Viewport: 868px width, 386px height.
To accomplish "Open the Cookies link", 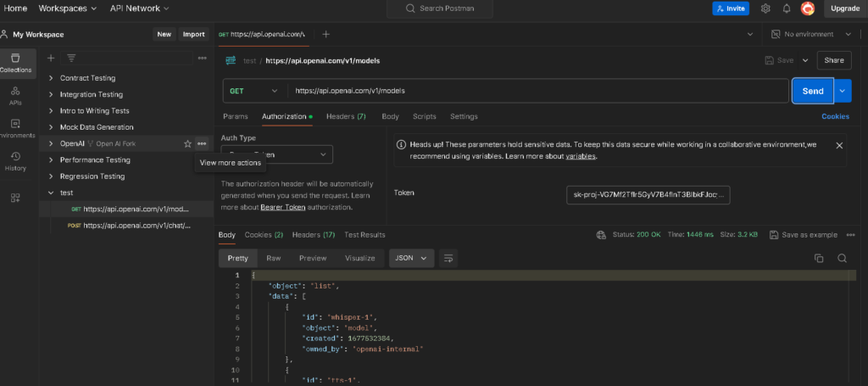I will [x=835, y=116].
